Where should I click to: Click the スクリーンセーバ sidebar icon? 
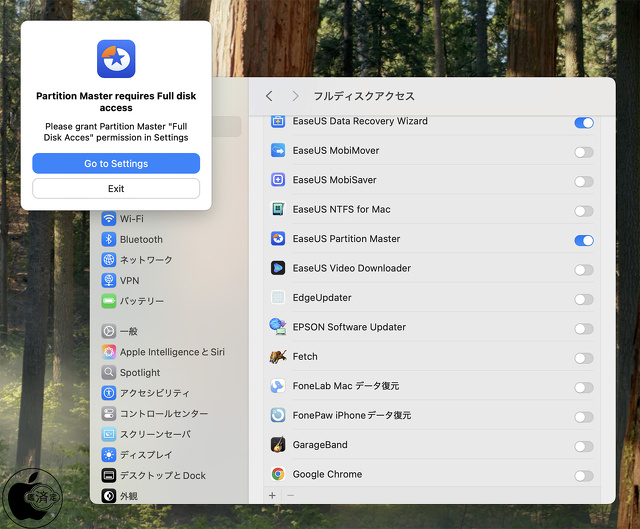pyautogui.click(x=109, y=434)
